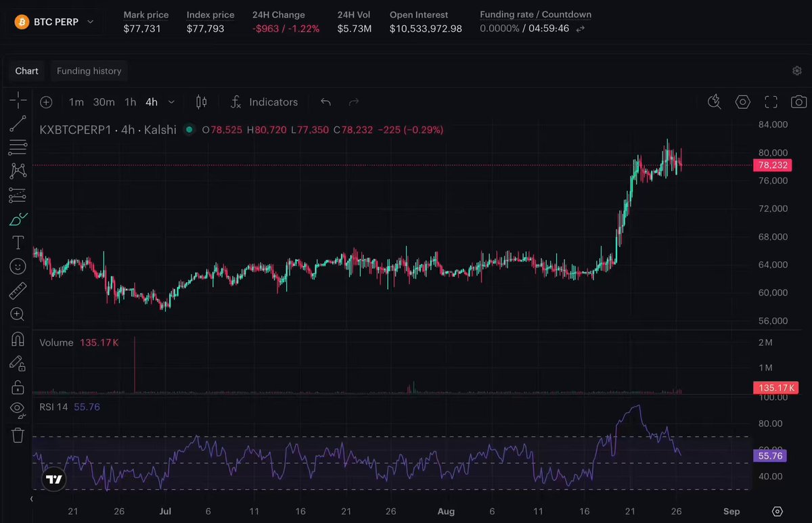Click the trash icon to remove drawings

coord(18,434)
